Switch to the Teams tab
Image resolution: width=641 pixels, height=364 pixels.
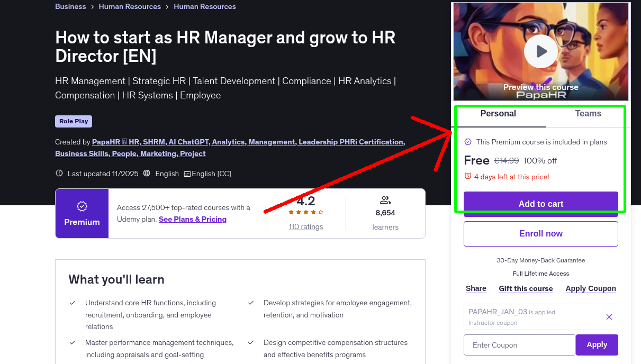(x=588, y=113)
